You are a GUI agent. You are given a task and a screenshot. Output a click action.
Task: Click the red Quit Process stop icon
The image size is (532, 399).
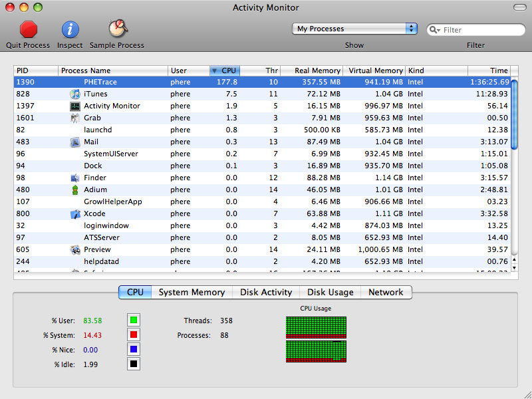(29, 29)
